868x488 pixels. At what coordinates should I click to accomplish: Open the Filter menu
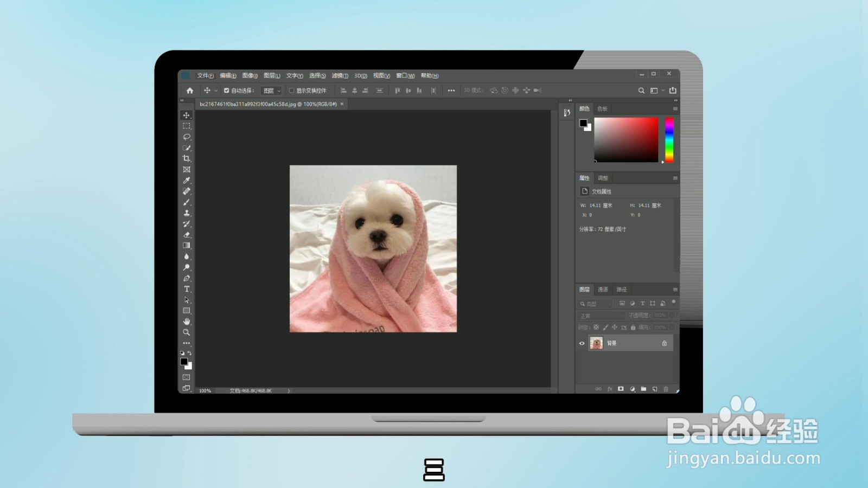(340, 76)
